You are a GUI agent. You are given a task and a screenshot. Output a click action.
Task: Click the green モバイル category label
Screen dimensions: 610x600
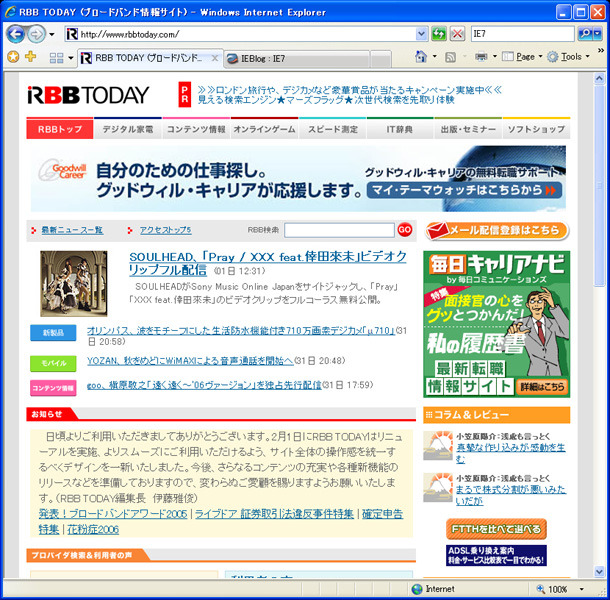tap(53, 363)
